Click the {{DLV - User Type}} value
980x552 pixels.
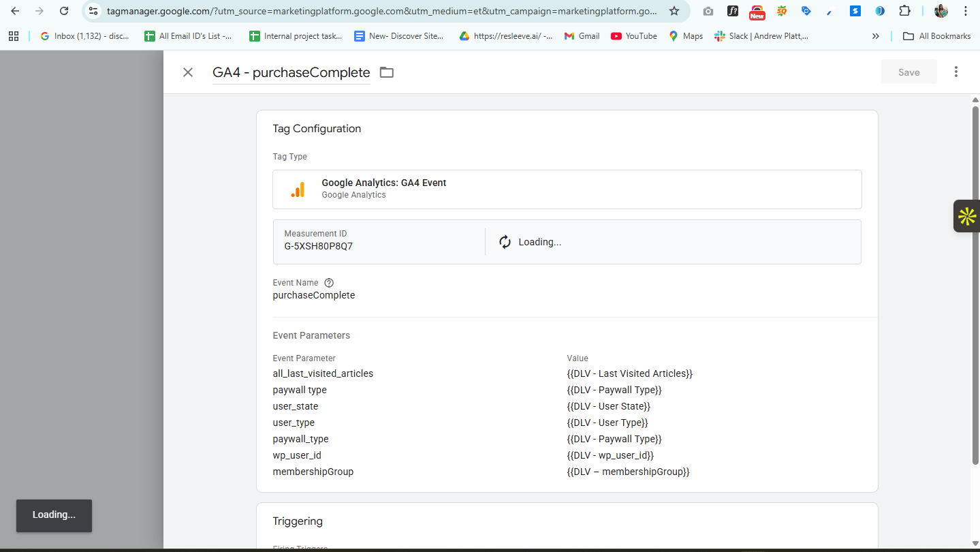[607, 423]
